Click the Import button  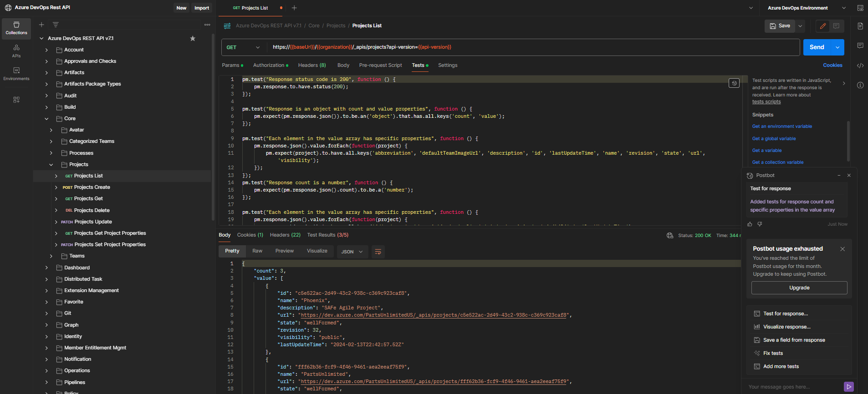pyautogui.click(x=202, y=8)
